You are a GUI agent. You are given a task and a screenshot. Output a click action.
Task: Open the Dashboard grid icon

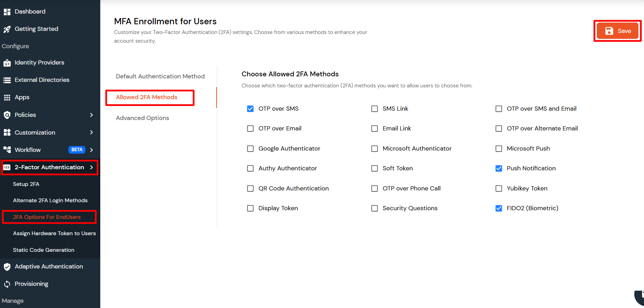7,12
